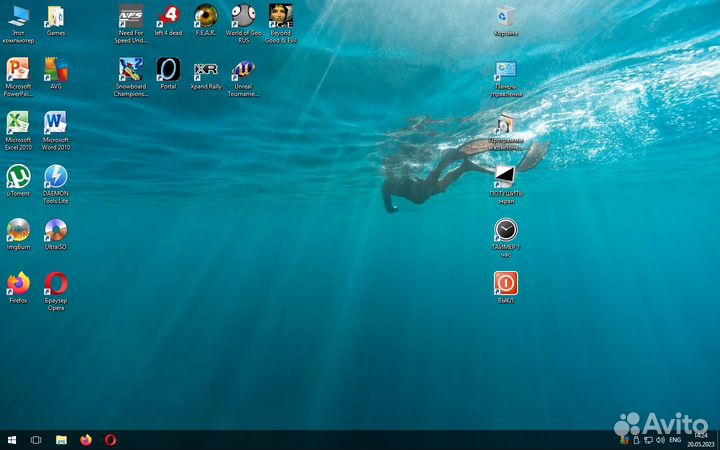Image resolution: width=720 pixels, height=450 pixels.
Task: Select the F.E.A.R. game shortcut
Action: pyautogui.click(x=205, y=16)
